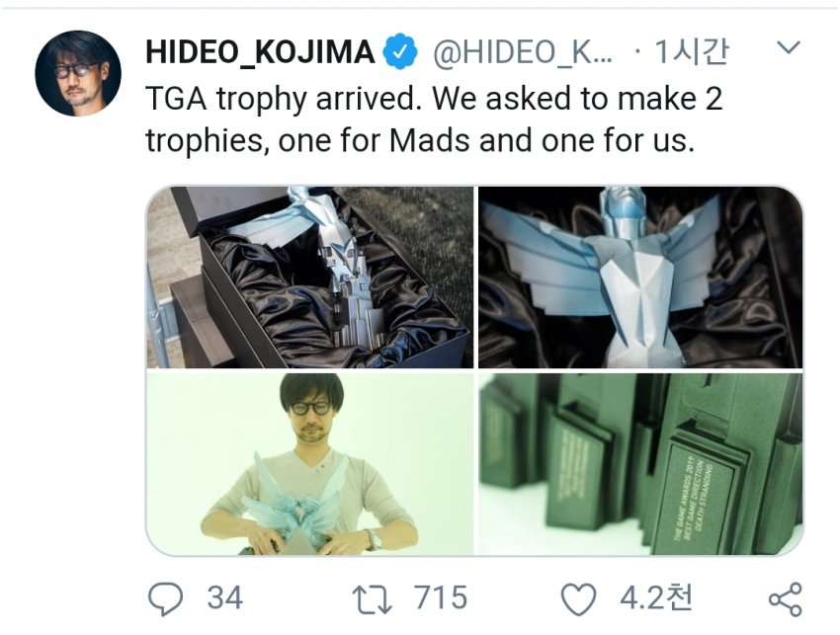The image size is (840, 635).
Task: Open the 1시간 timestamp link
Action: (692, 52)
